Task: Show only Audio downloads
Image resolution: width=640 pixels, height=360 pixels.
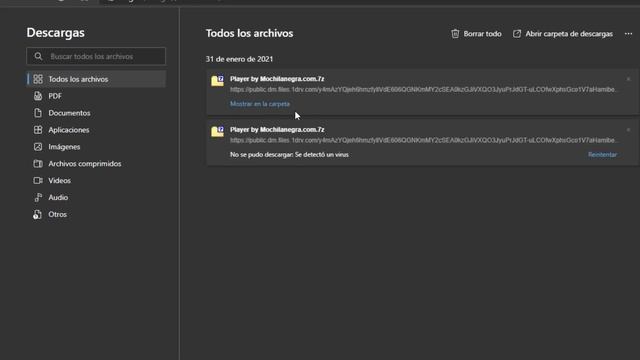Action: point(96,198)
